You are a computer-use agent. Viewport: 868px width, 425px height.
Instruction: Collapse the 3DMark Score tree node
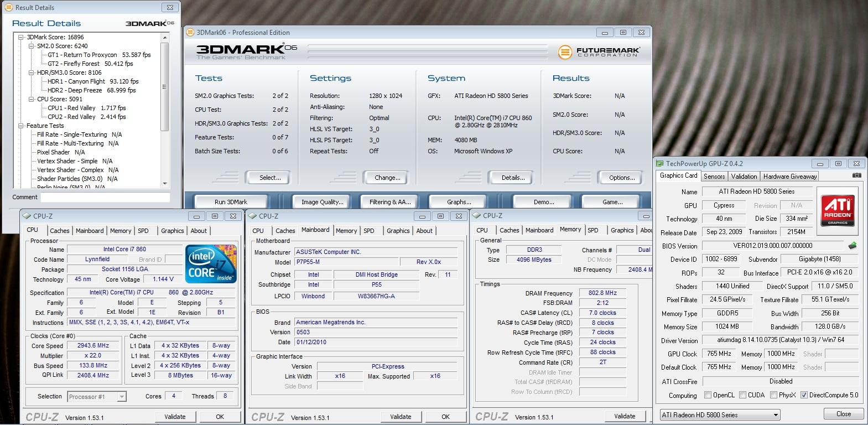(21, 37)
